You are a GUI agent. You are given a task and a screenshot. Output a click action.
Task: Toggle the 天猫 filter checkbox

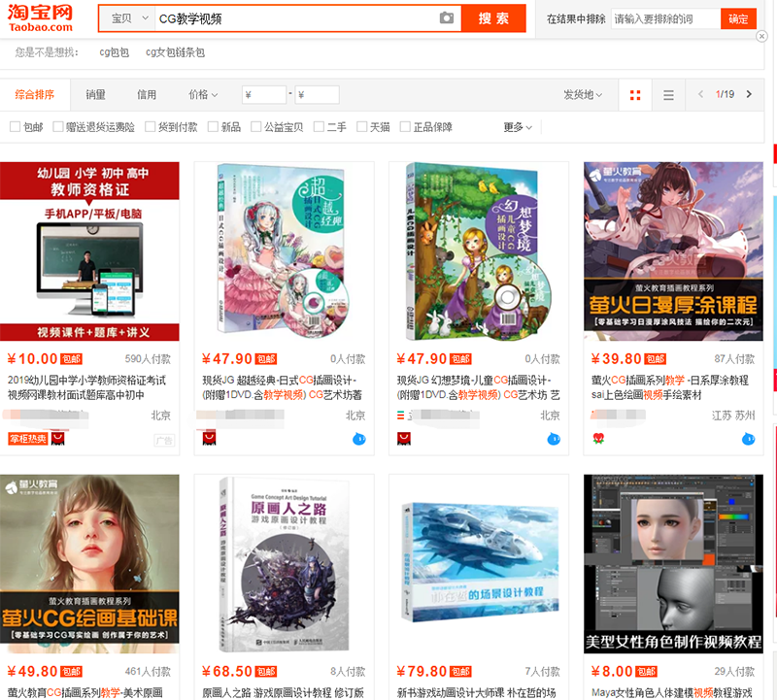pos(362,127)
